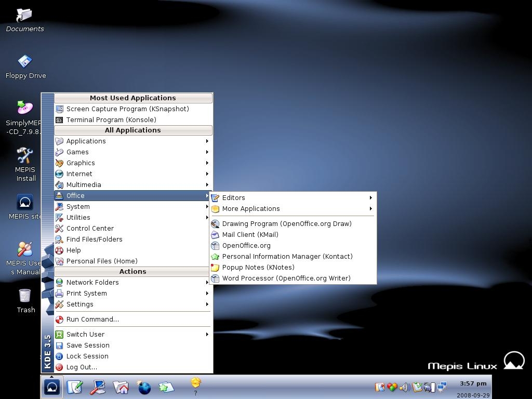Launch Word Processor (OpenOffice.org Writer)
Viewport: 532px width, 399px height.
[293, 278]
